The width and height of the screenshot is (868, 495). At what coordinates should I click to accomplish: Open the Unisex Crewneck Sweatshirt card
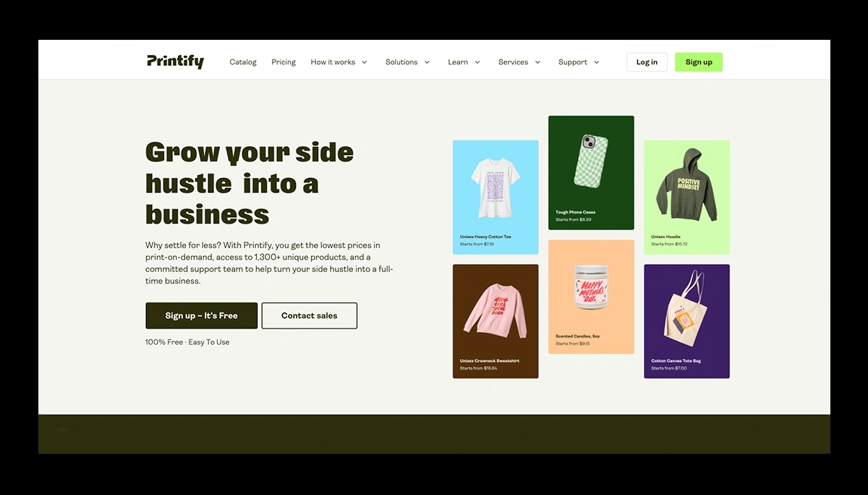(x=495, y=321)
